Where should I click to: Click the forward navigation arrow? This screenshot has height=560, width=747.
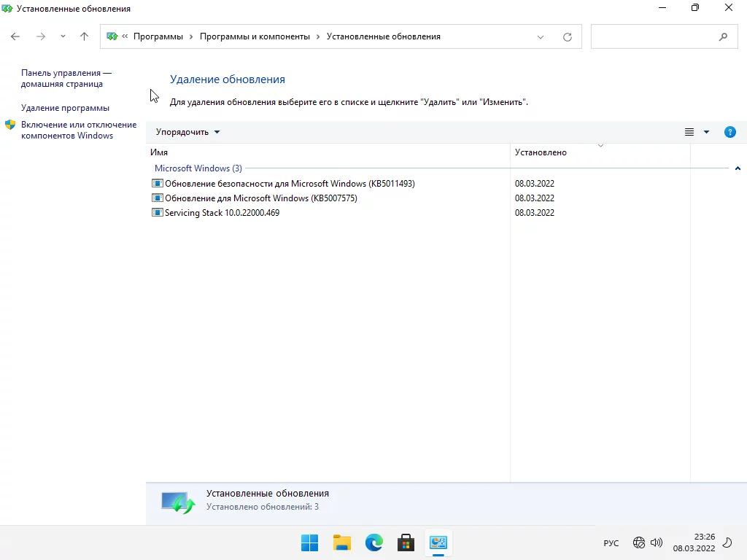[x=41, y=36]
